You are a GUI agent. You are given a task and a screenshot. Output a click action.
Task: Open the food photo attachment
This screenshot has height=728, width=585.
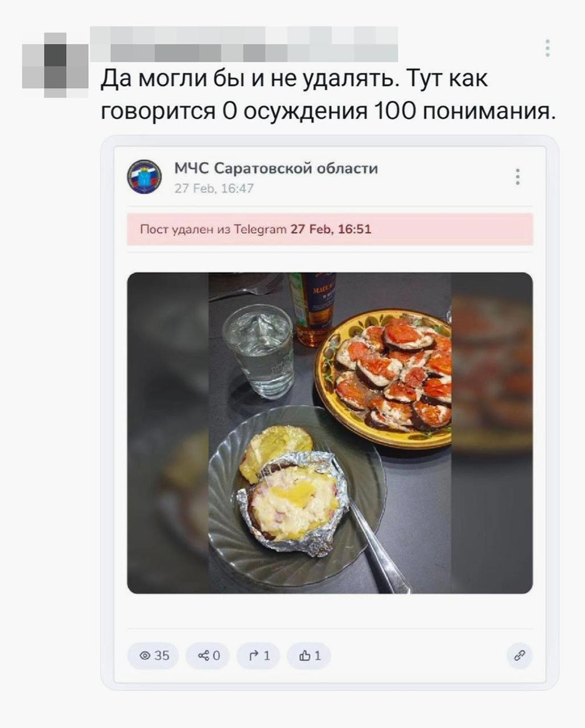[330, 433]
